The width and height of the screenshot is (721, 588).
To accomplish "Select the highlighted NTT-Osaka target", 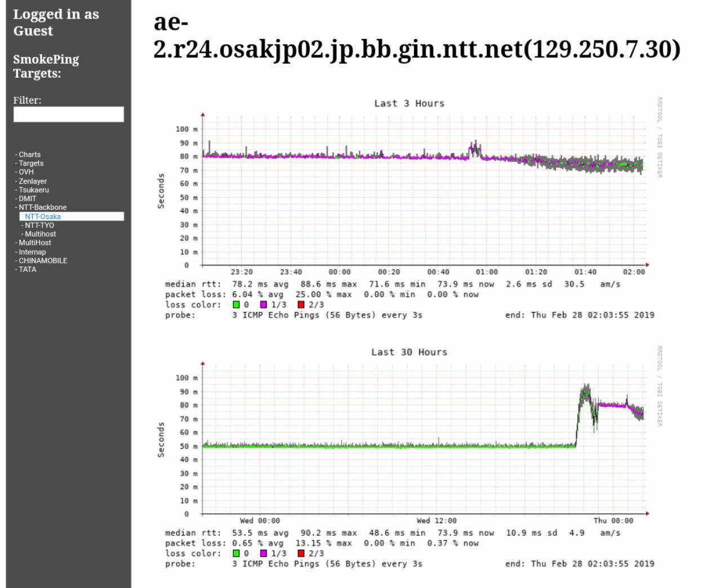I will (x=43, y=216).
